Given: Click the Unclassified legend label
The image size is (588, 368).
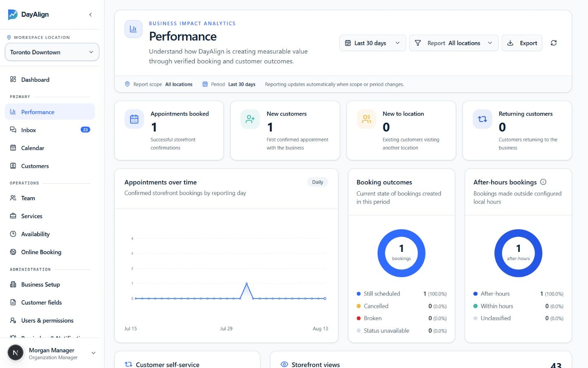Looking at the screenshot, I should click(x=496, y=318).
